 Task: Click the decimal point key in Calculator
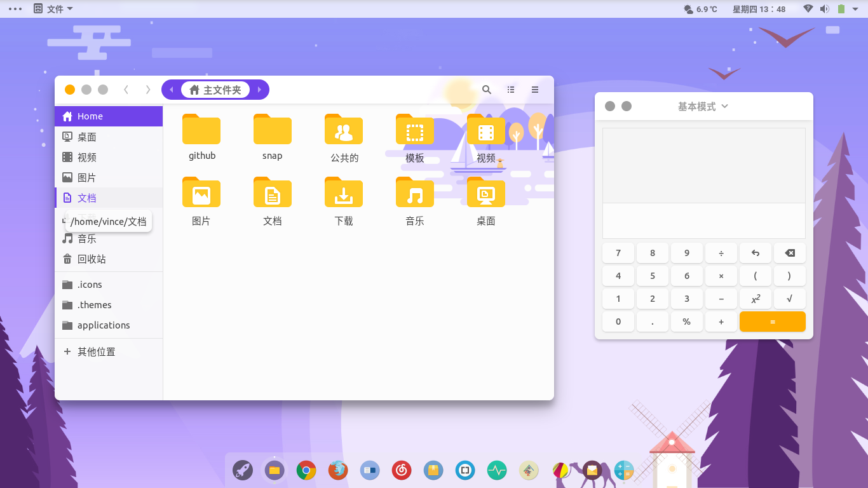(x=653, y=322)
